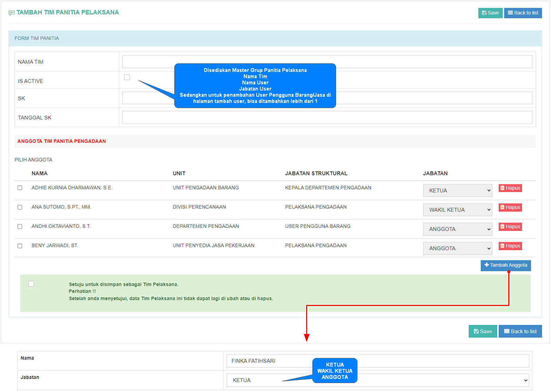Image resolution: width=551 pixels, height=392 pixels.
Task: Tick the agreement checkbox for Tim Pelaksana
Action: [x=31, y=284]
